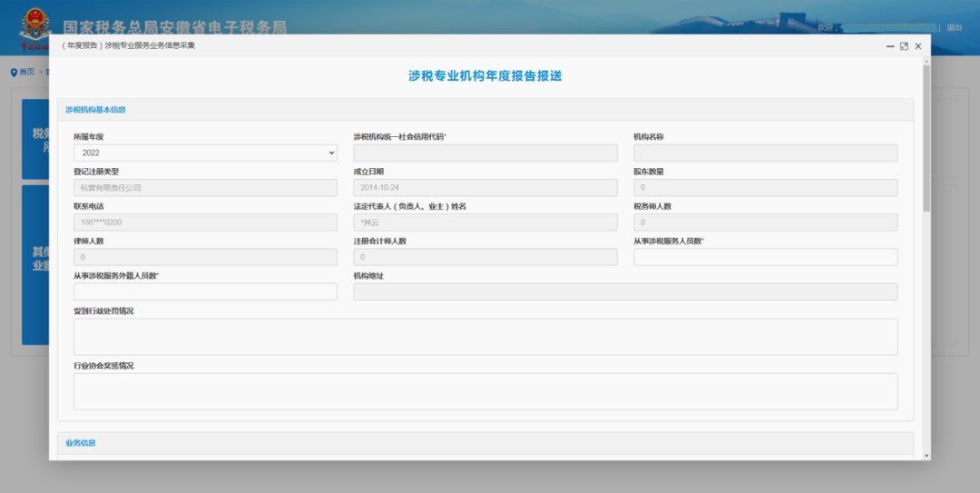Screen dimensions: 980x493
Task: Click the 机构地址 address field
Action: 625,291
